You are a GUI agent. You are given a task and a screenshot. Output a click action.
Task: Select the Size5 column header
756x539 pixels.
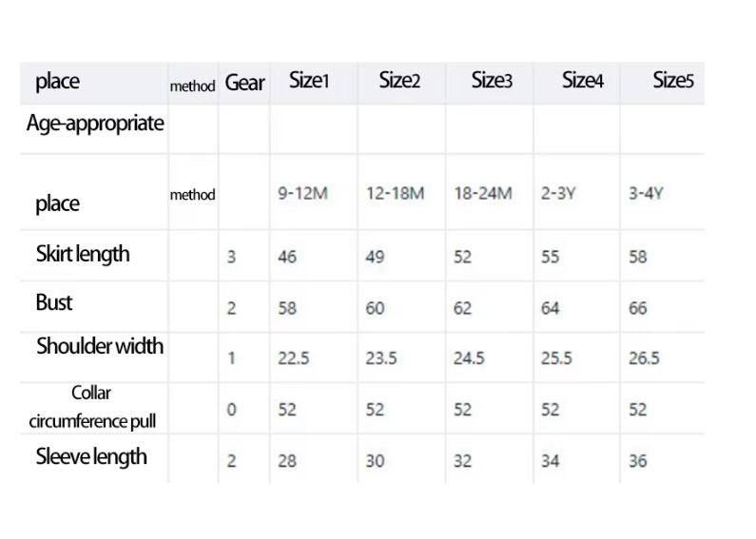point(673,81)
